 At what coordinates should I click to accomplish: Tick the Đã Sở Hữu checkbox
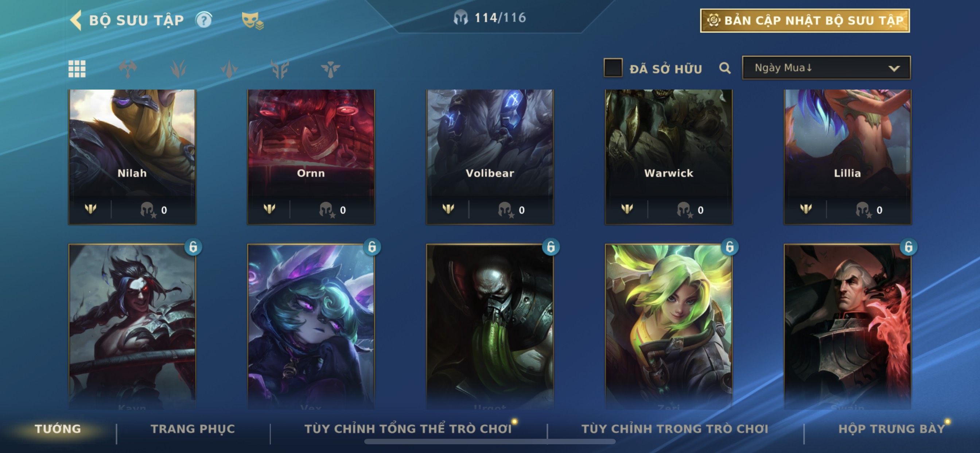[x=613, y=68]
